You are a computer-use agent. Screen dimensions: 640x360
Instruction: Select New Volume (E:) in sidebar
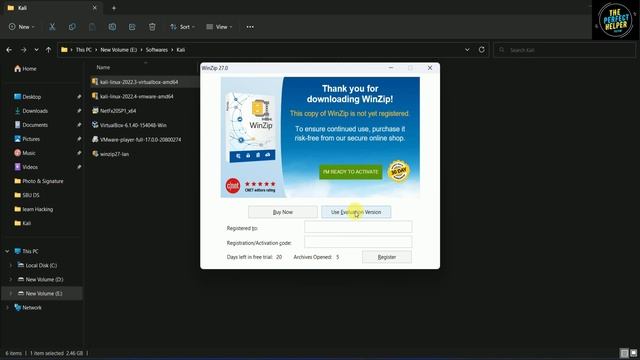(x=42, y=293)
